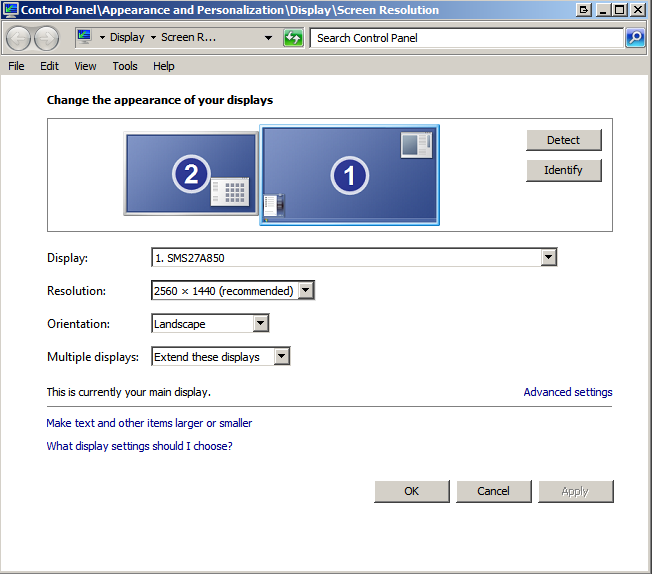This screenshot has width=652, height=574.
Task: Click the forward navigation arrow
Action: click(46, 38)
